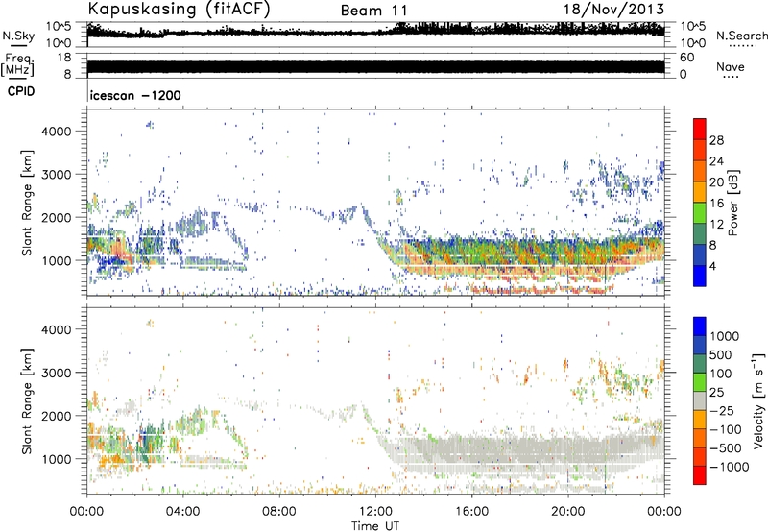This screenshot has height=532, width=768.
Task: Click the "04:00" time axis label
Action: (x=182, y=512)
